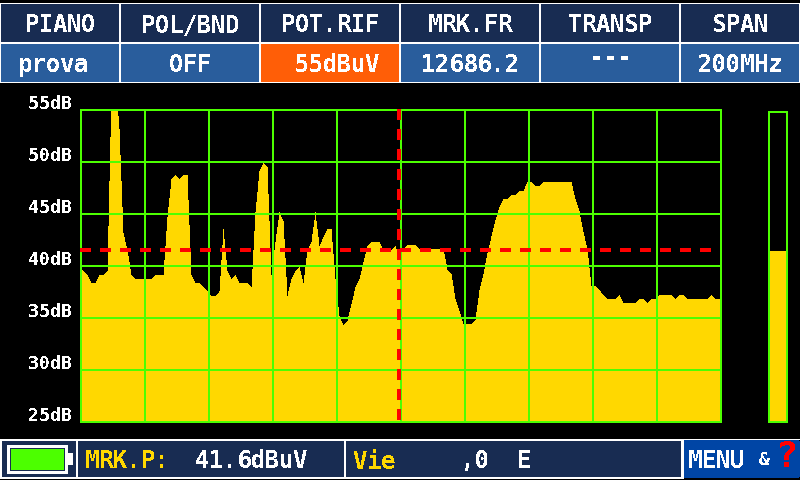Click the red vertical marker line on spectrum
Viewport: 800px width, 480px height.
click(x=399, y=265)
